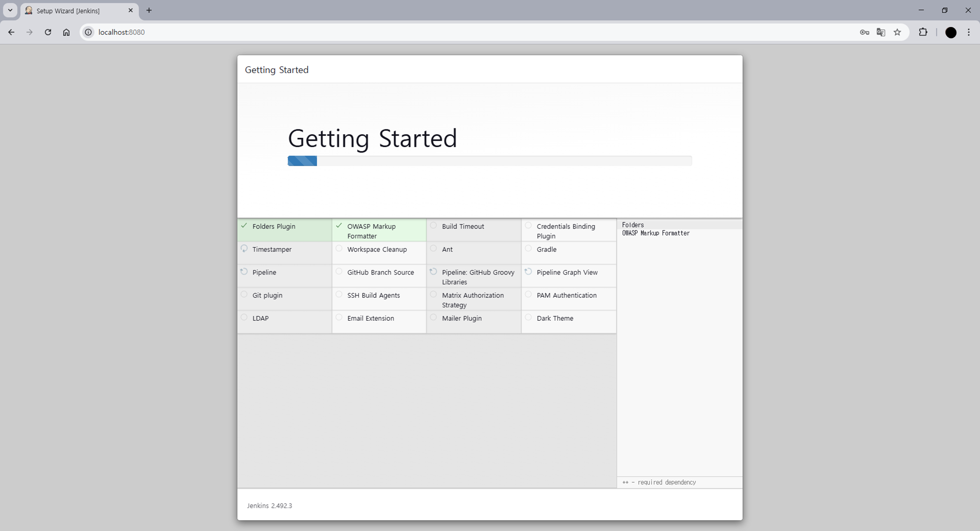980x531 pixels.
Task: Click the Dark Theme text
Action: click(x=555, y=319)
